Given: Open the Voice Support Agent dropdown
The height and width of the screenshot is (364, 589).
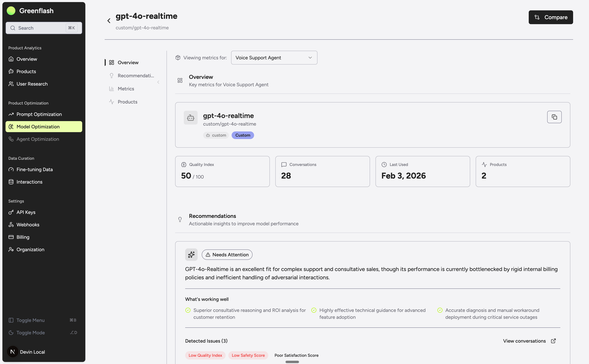Looking at the screenshot, I should (274, 58).
